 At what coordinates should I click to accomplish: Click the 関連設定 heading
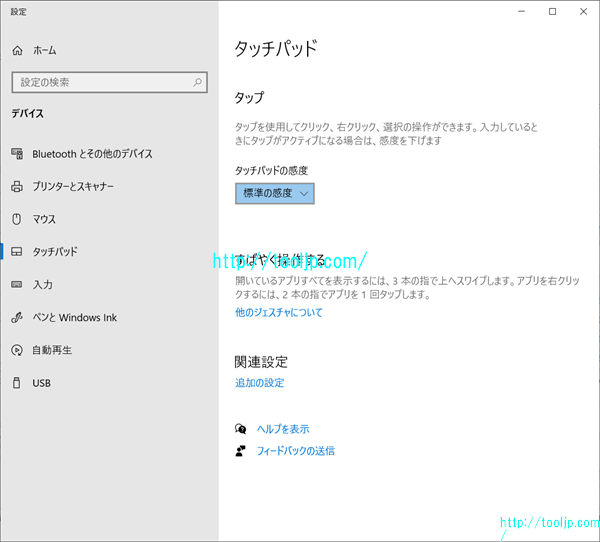coord(261,362)
